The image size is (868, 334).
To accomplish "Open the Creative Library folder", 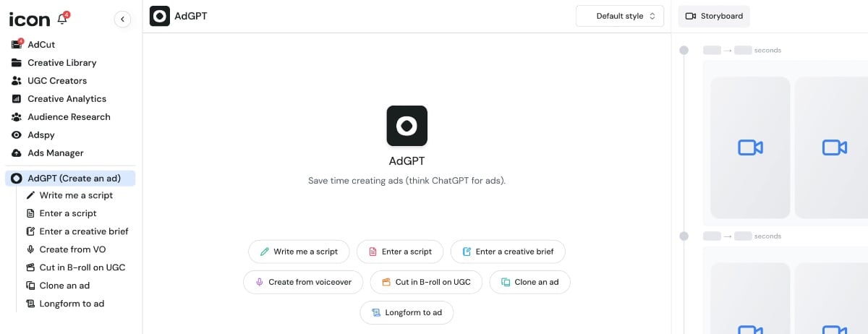I will (61, 63).
